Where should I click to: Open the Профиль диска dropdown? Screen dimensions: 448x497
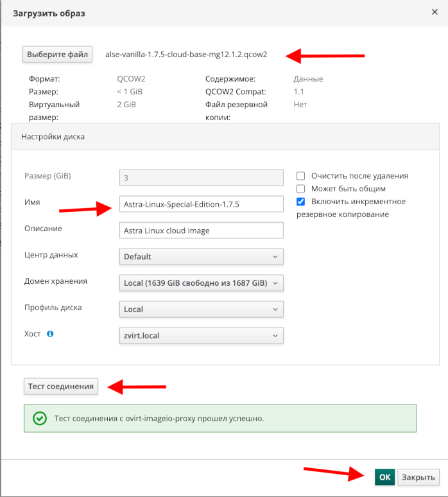click(201, 309)
